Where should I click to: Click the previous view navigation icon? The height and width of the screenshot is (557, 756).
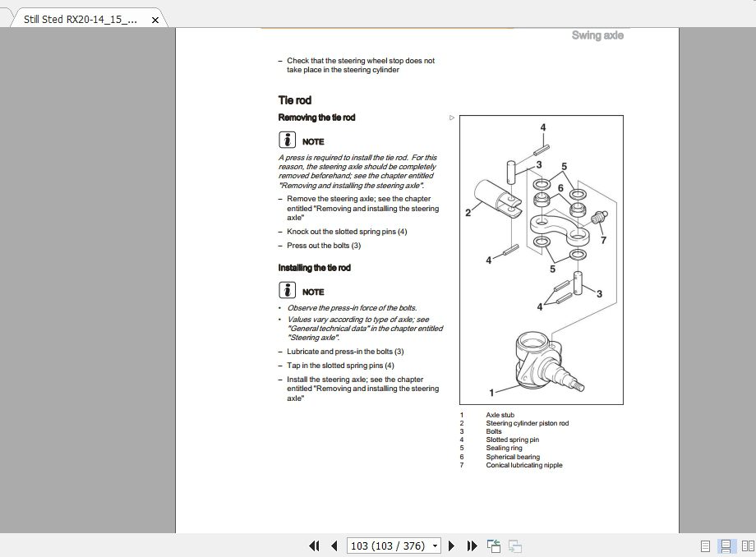(x=494, y=546)
